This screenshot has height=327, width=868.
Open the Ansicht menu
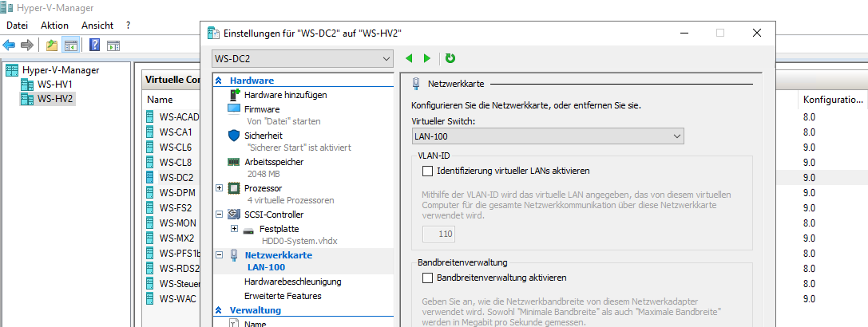(x=97, y=25)
